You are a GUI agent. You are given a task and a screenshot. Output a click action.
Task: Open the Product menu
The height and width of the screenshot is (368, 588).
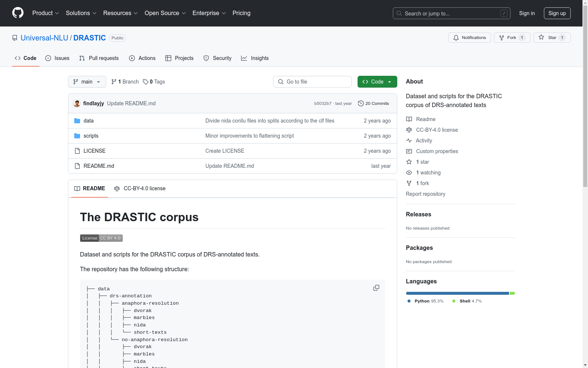point(46,13)
